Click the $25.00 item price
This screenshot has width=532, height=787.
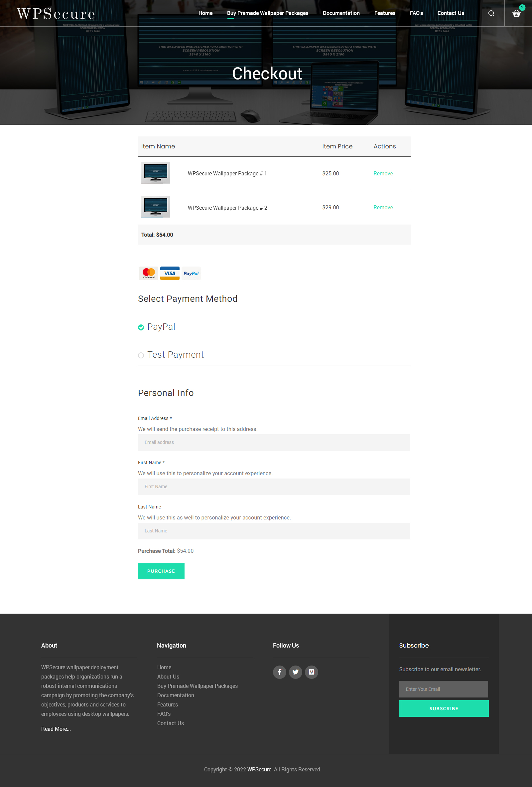(331, 173)
